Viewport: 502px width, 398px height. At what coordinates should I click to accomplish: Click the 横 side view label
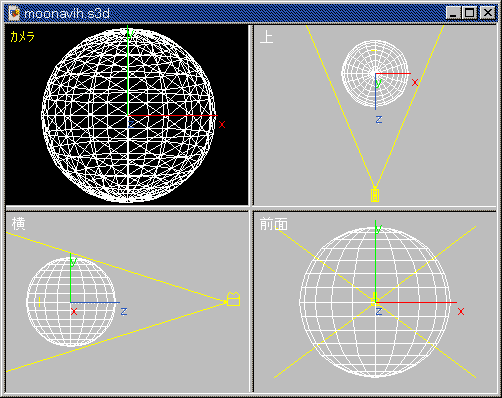[18, 224]
